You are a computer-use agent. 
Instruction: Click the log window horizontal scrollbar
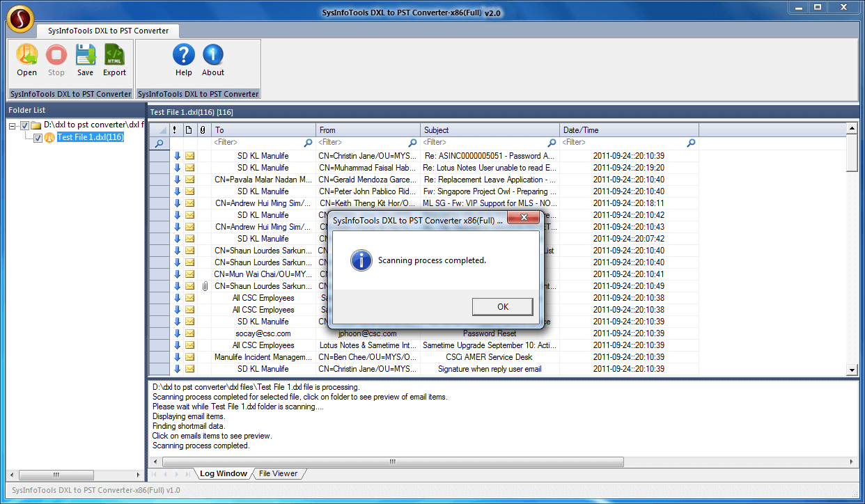pyautogui.click(x=393, y=461)
